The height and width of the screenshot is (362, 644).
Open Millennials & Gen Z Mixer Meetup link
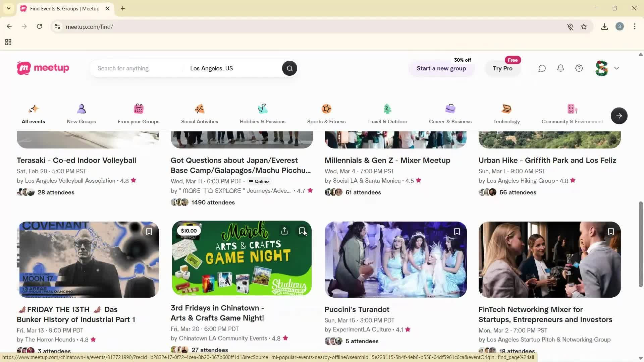click(387, 160)
